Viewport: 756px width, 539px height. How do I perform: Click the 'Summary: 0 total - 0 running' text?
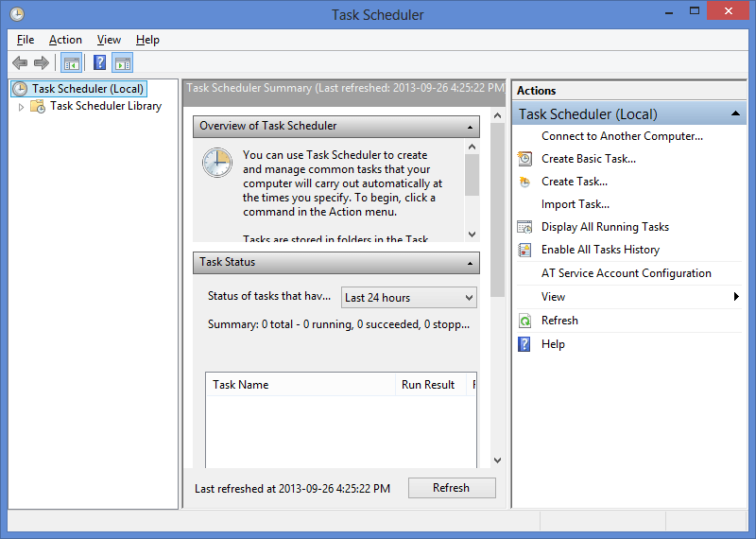(338, 324)
